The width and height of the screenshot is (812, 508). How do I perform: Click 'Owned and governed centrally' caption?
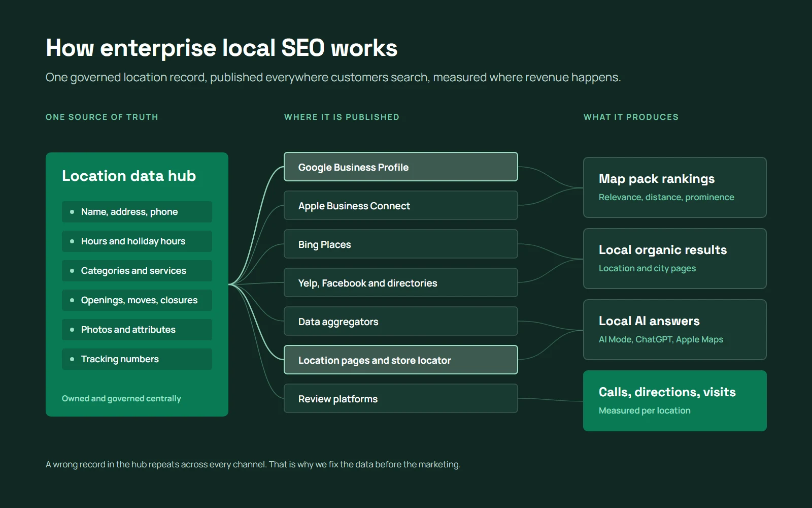point(121,398)
